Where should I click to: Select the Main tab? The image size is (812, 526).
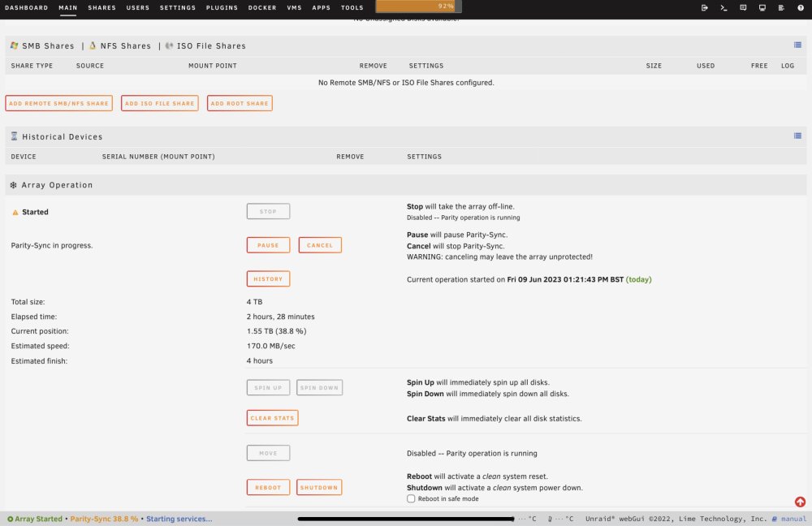[68, 8]
